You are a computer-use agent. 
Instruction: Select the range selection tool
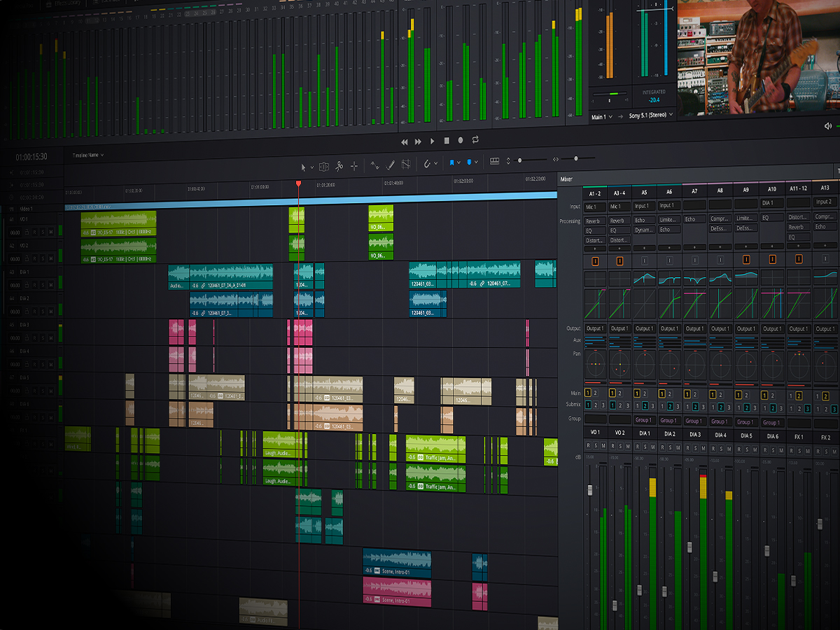323,167
